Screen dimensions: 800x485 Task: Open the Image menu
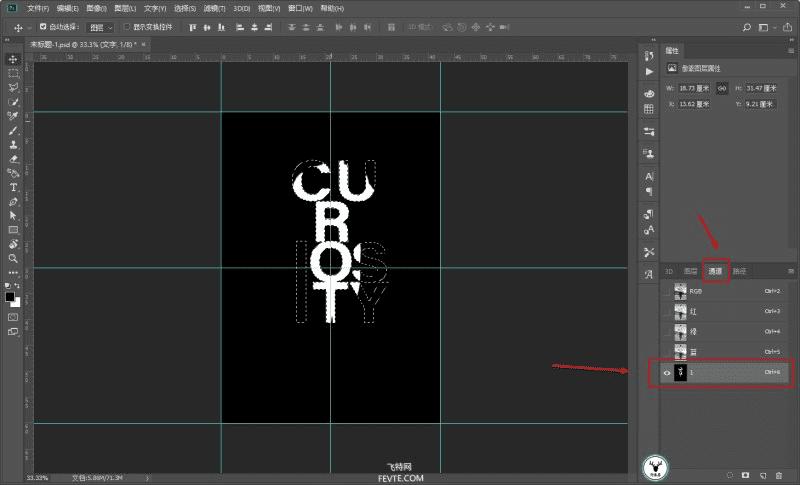[96, 8]
